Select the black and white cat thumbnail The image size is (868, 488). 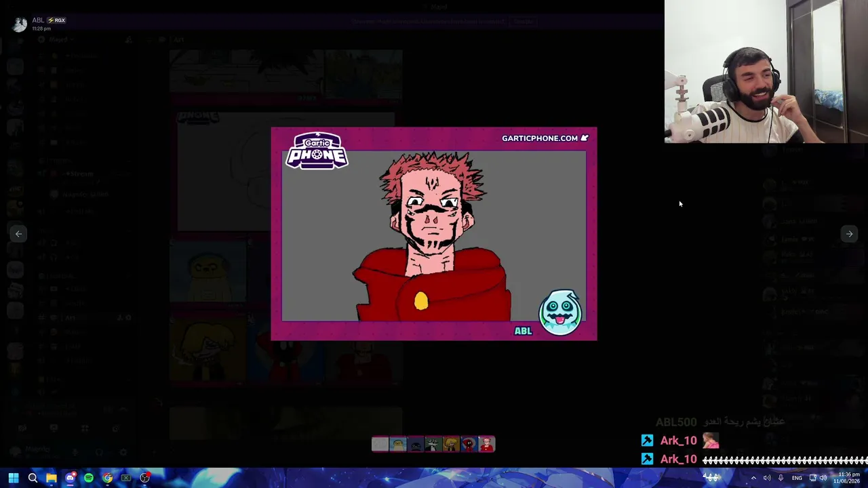433,445
